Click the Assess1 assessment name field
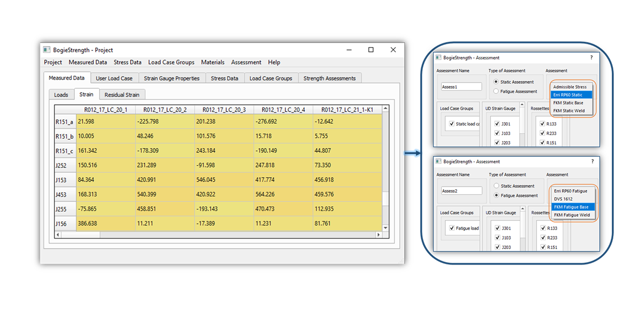The width and height of the screenshot is (644, 321). pos(461,87)
